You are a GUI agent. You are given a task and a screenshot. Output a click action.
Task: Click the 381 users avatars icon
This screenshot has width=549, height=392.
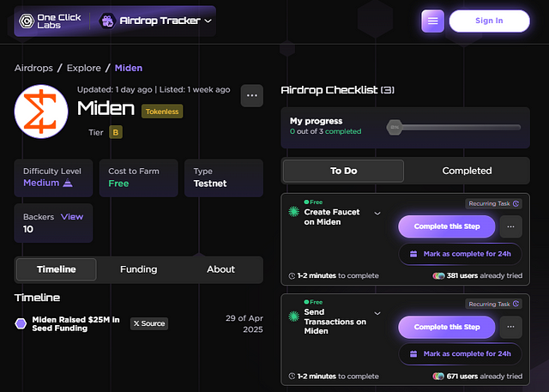[x=438, y=276]
